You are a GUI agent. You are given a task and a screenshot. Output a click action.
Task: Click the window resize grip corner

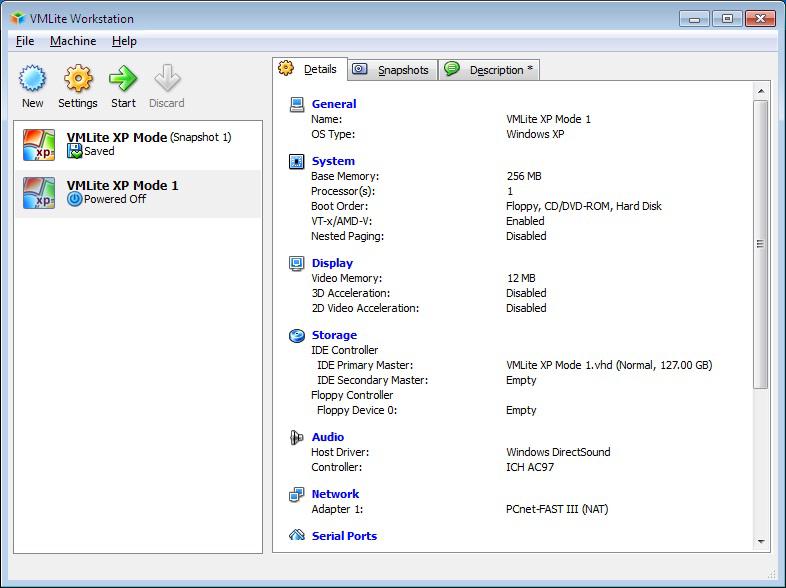(x=772, y=574)
